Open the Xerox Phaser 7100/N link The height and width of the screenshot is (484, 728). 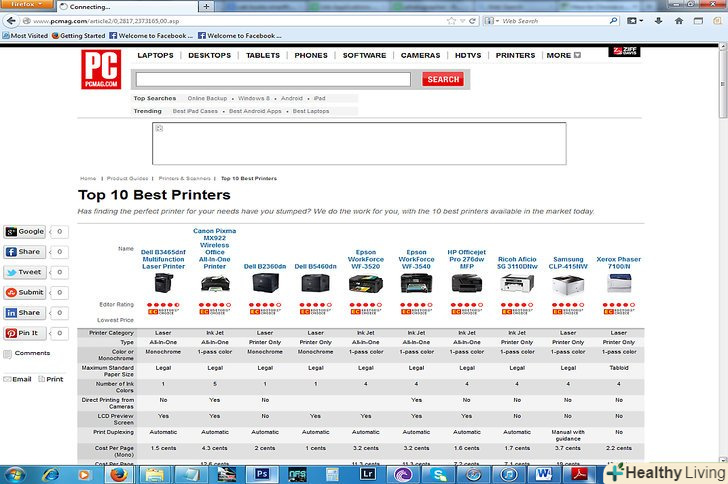pos(619,262)
